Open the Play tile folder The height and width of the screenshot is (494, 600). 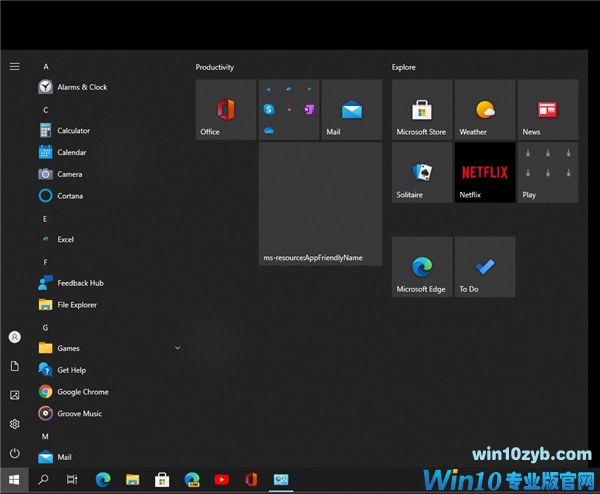point(548,172)
